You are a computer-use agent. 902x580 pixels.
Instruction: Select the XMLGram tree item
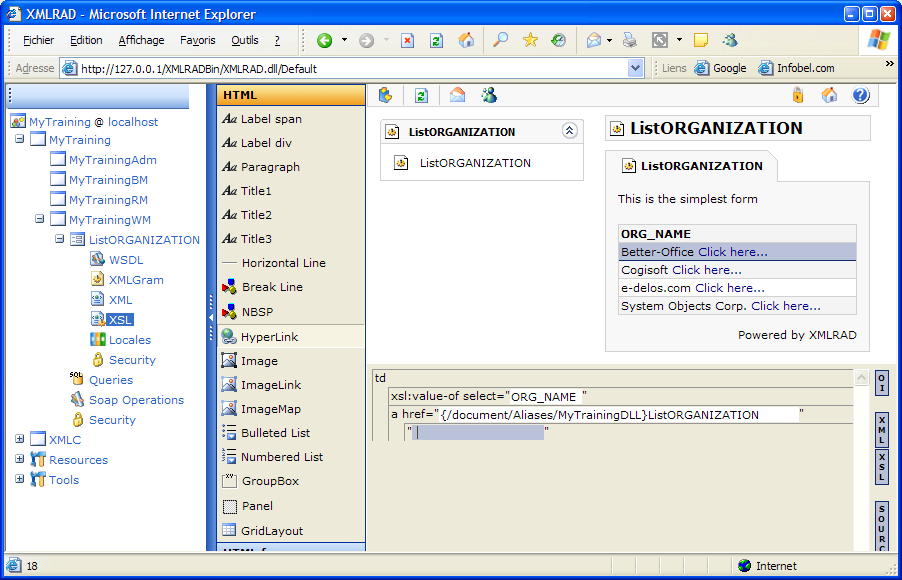coord(136,280)
